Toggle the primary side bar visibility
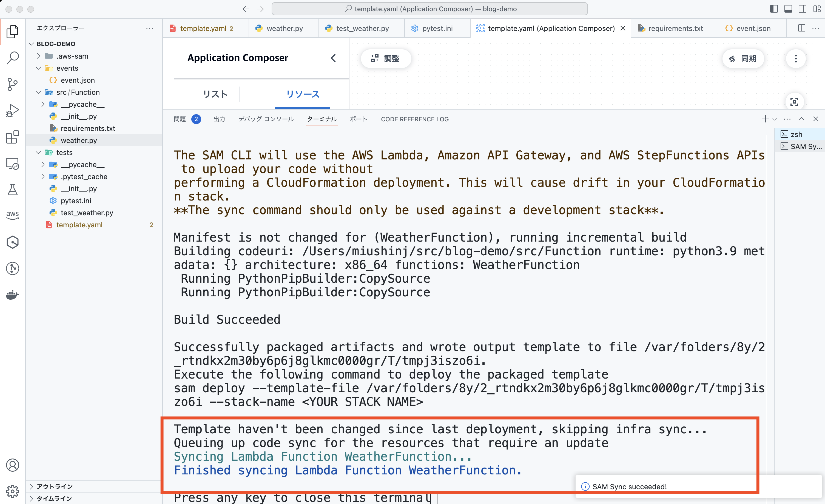Screen dimensions: 825x504 coord(774,9)
